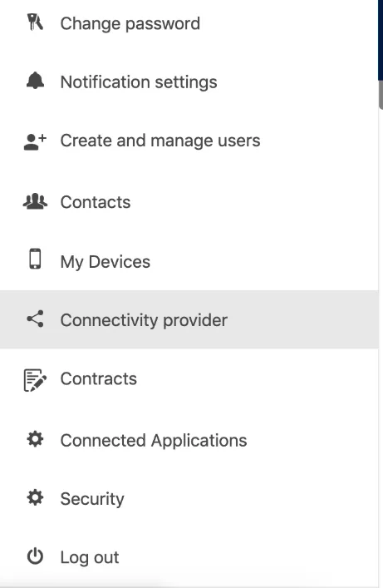Click the gear icon beside Security
Viewport: 383px width, 588px height.
coord(35,497)
